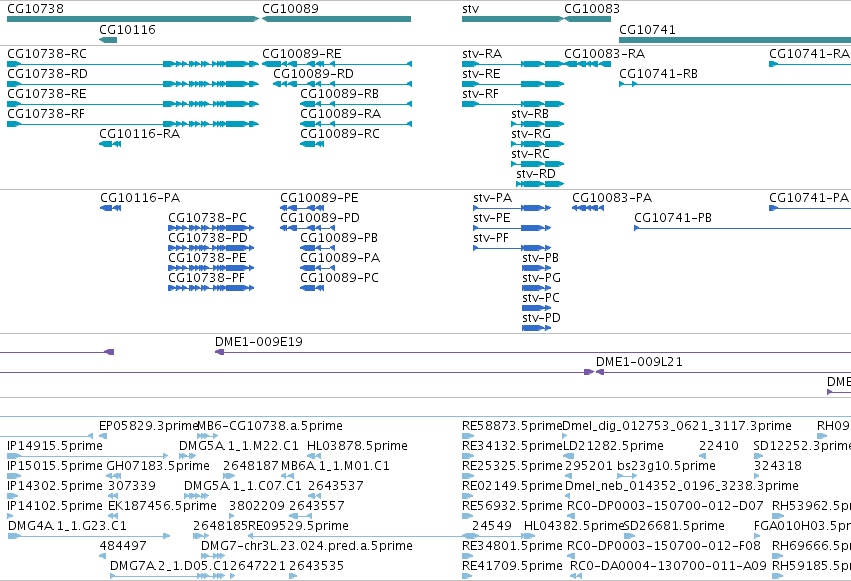851x581 pixels.
Task: Select the bs23g10.5prime EST label
Action: coord(666,467)
